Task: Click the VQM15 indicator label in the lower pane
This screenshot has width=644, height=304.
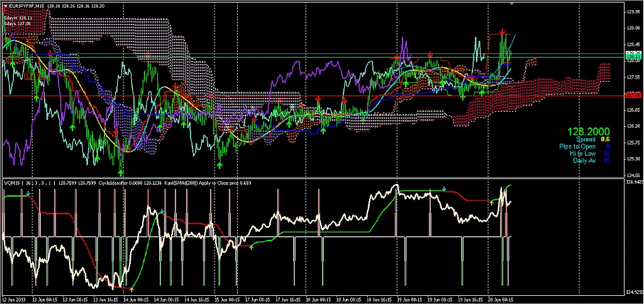Action: pyautogui.click(x=11, y=182)
